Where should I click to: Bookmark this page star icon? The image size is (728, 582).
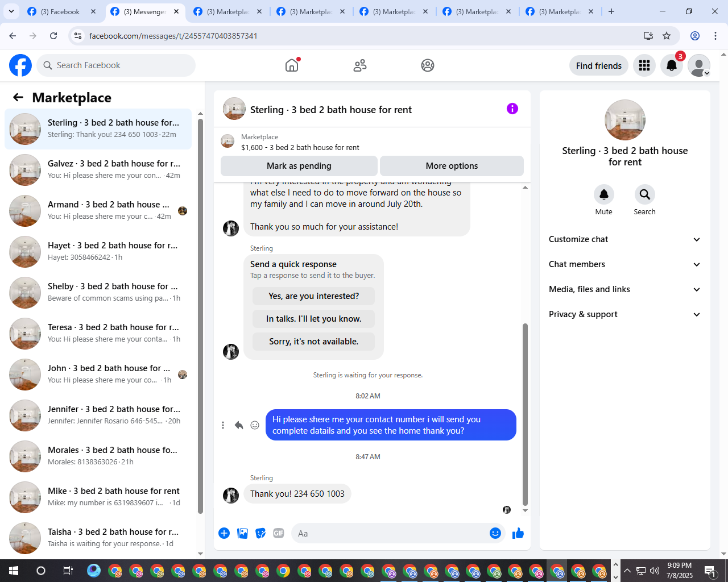[x=667, y=36]
